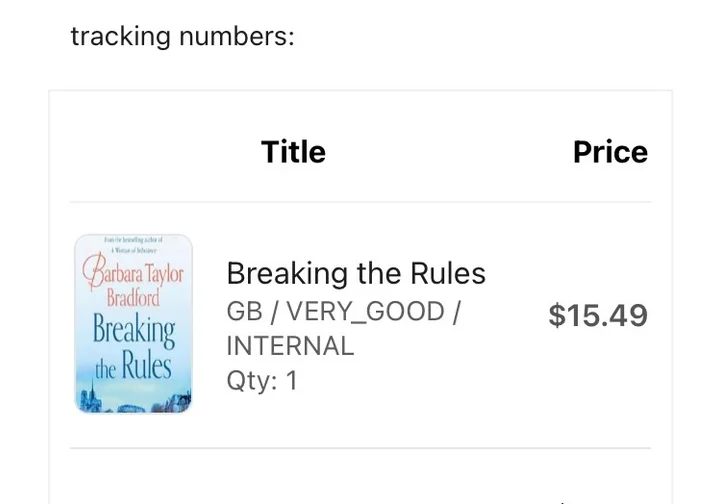This screenshot has width=720, height=504.
Task: Click the Price column header
Action: (x=610, y=151)
